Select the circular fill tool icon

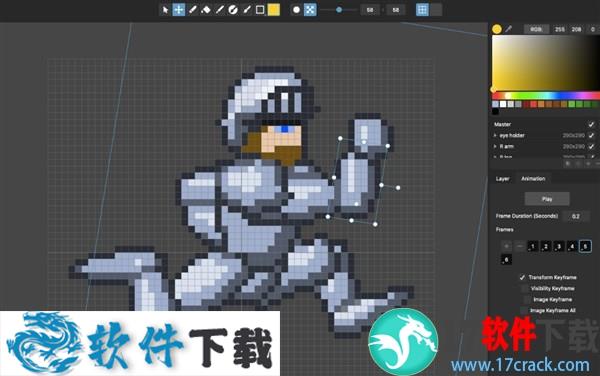pos(233,10)
